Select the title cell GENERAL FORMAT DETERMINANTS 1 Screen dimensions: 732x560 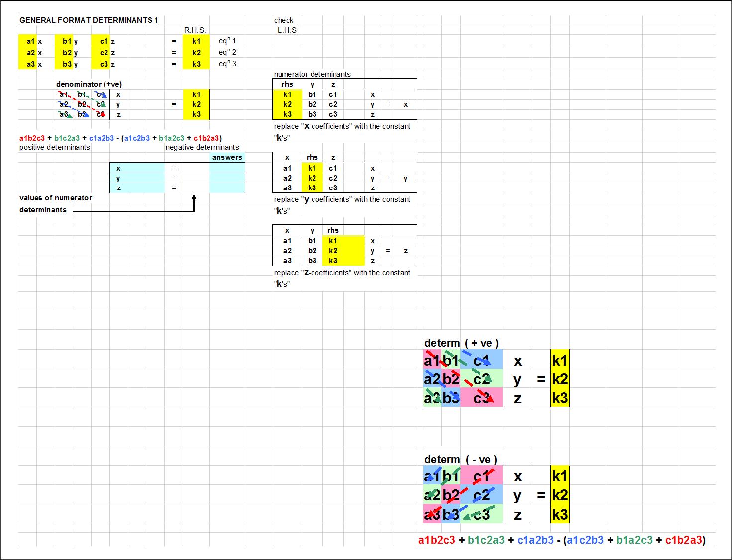pyautogui.click(x=89, y=20)
